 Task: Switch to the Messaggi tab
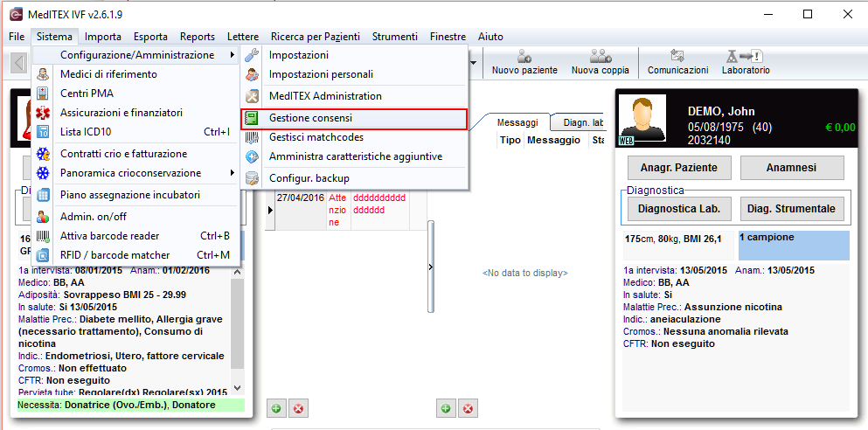[517, 122]
